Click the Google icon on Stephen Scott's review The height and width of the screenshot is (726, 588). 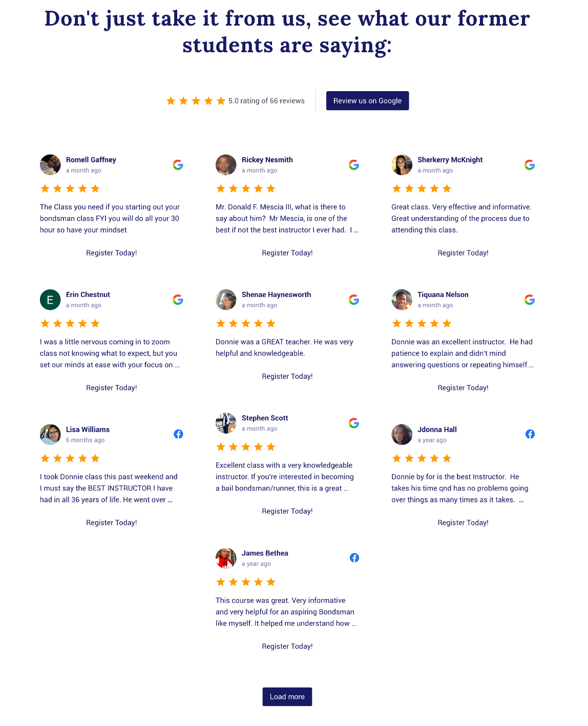(354, 423)
